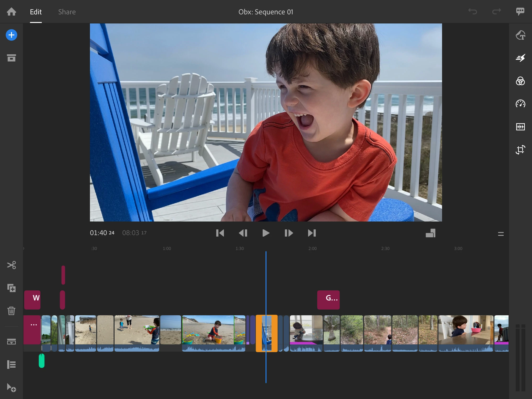Toggle the timeline panel menu lines icon
Screen dimensions: 532x399
(x=501, y=234)
